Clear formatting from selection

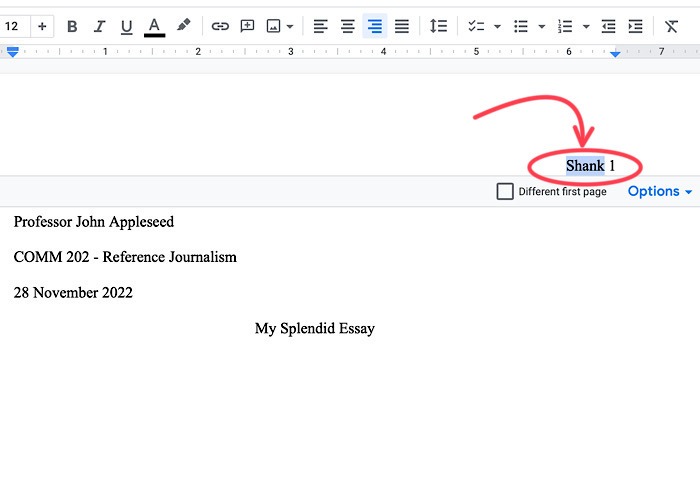point(672,26)
